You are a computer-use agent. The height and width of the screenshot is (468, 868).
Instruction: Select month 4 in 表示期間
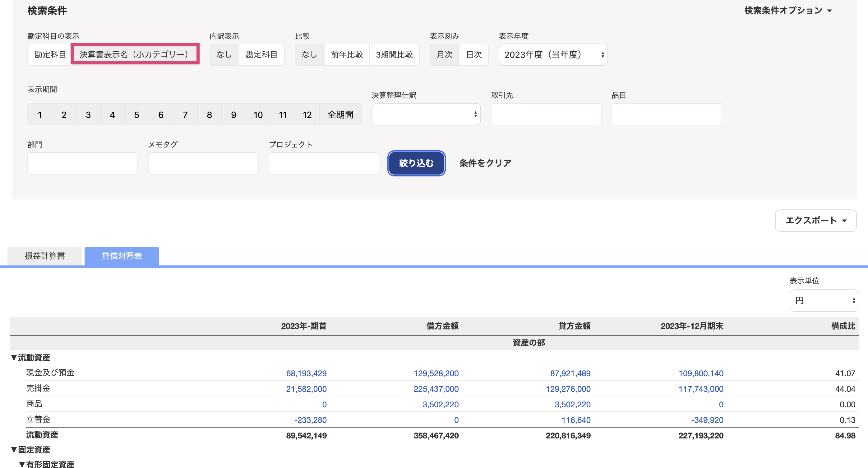(x=113, y=115)
